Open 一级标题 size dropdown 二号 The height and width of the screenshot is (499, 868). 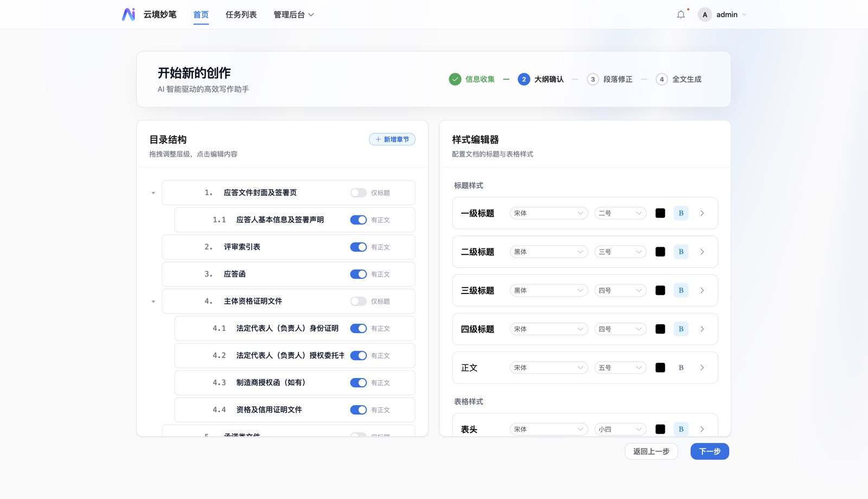[620, 213]
